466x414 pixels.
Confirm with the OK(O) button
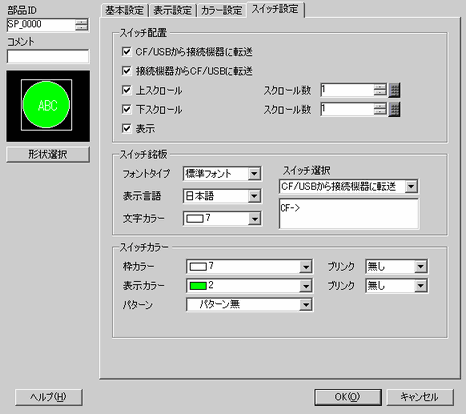(348, 397)
